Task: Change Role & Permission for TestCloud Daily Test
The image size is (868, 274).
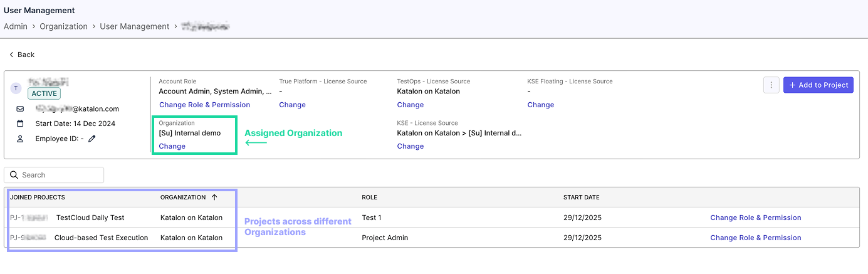Action: tap(756, 218)
